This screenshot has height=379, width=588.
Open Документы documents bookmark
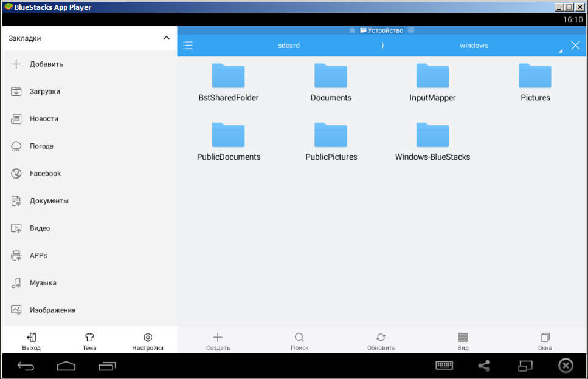(89, 200)
